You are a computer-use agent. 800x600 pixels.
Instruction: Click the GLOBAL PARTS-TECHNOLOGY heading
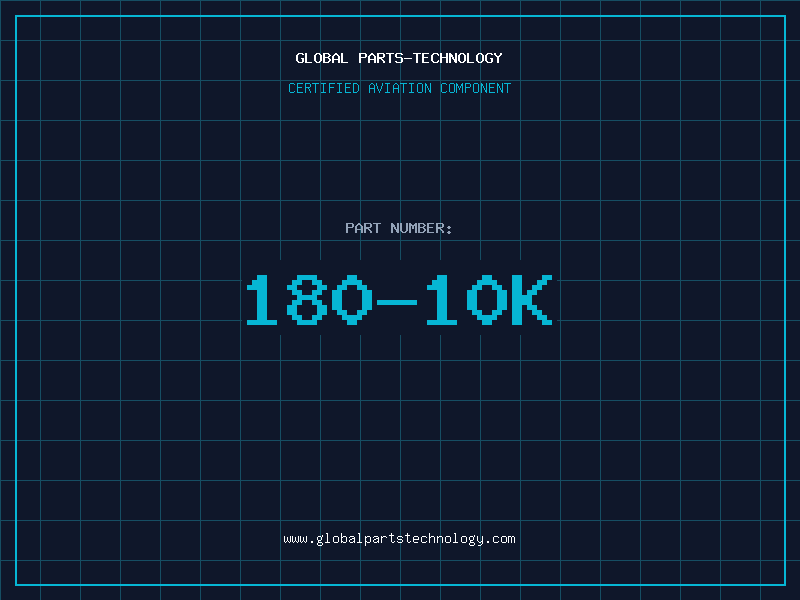[399, 58]
